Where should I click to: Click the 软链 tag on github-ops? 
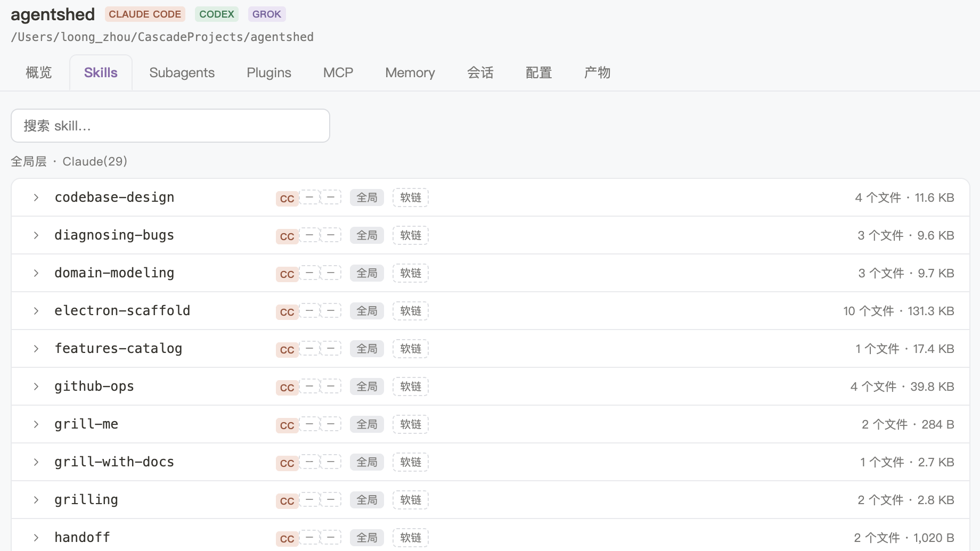(411, 386)
